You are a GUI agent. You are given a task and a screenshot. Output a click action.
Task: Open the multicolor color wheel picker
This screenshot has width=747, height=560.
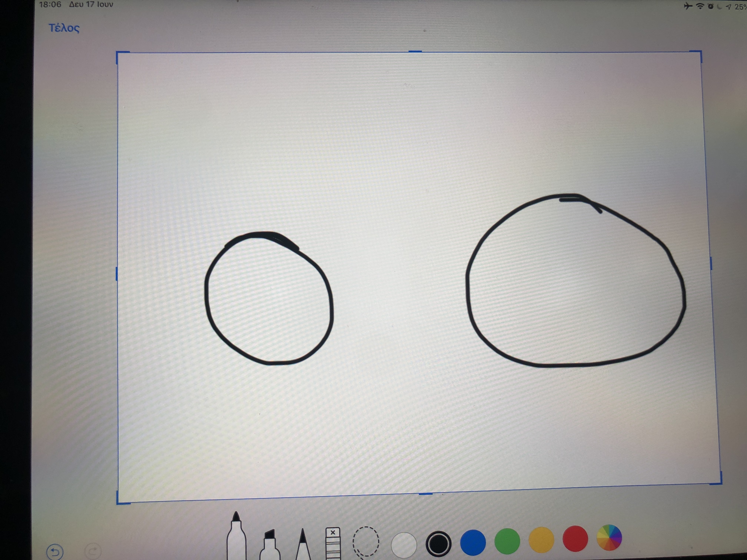[609, 537]
